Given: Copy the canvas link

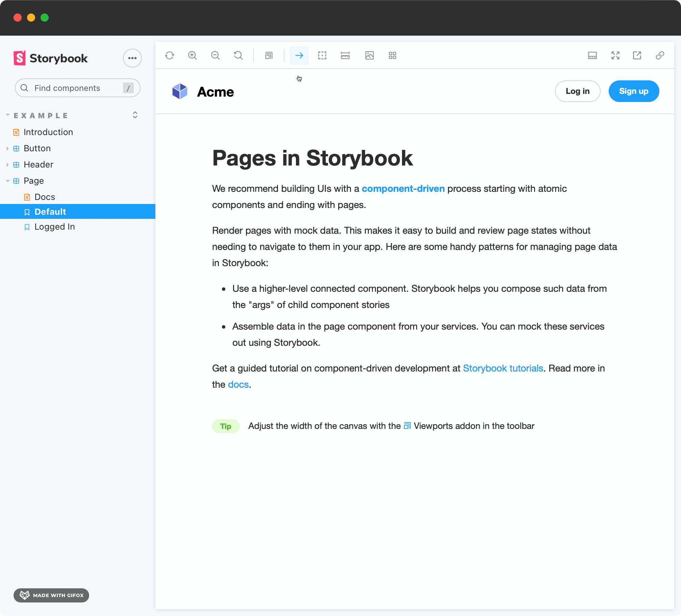Looking at the screenshot, I should tap(660, 55).
